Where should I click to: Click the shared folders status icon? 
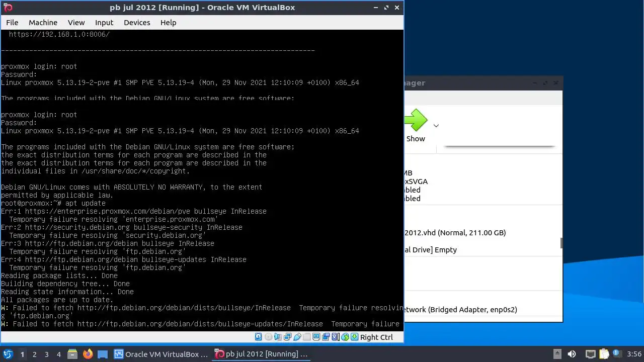pos(306,337)
